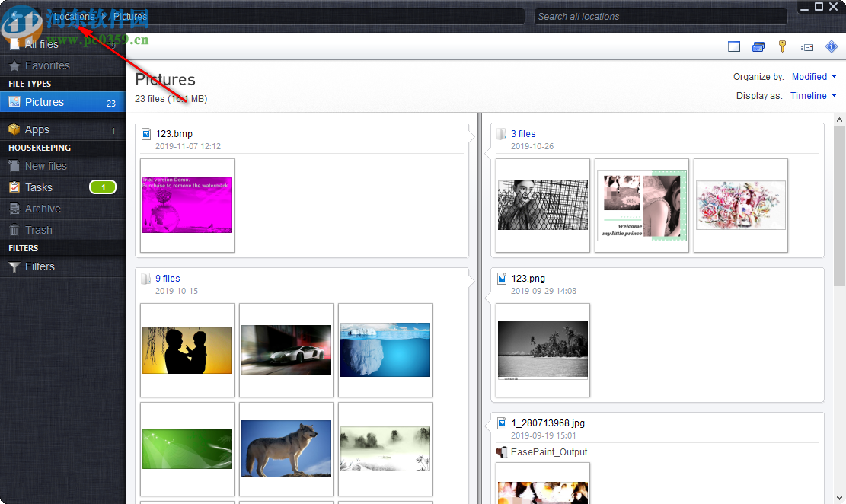This screenshot has height=504, width=846.
Task: Select the grayscale palm beach thumbnail
Action: tap(543, 350)
